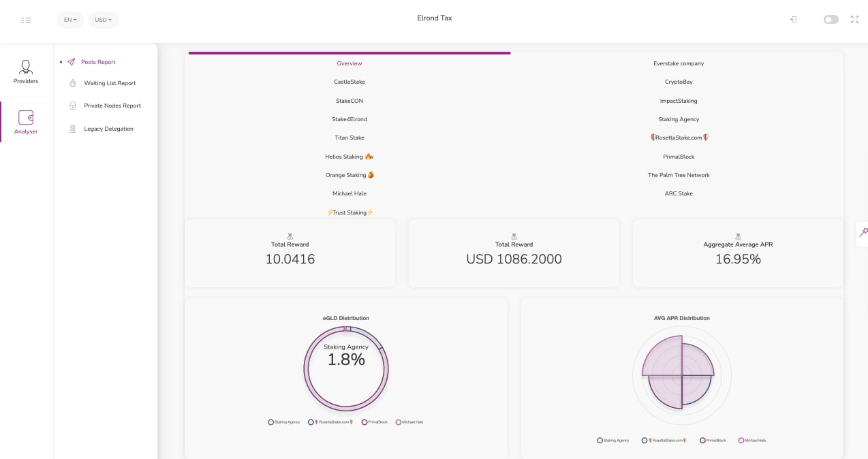This screenshot has width=868, height=459.
Task: Toggle RosettaStake.com in eGLD Distribution legend
Action: point(330,422)
